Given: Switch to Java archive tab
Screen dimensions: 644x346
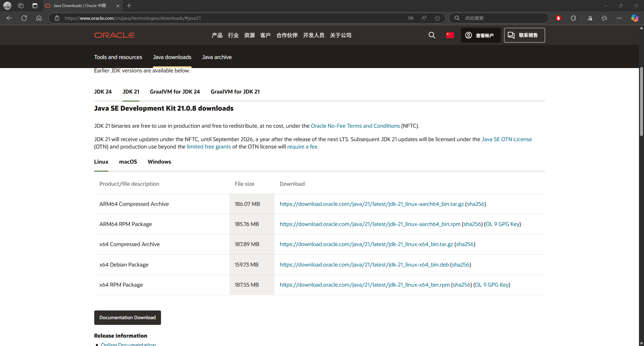Looking at the screenshot, I should click(217, 57).
